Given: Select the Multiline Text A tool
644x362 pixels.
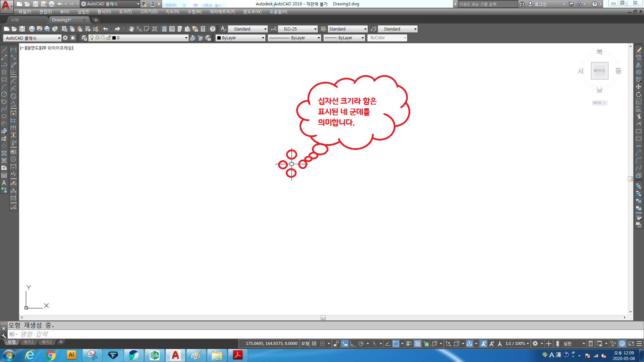Looking at the screenshot, I should pyautogui.click(x=4, y=183).
